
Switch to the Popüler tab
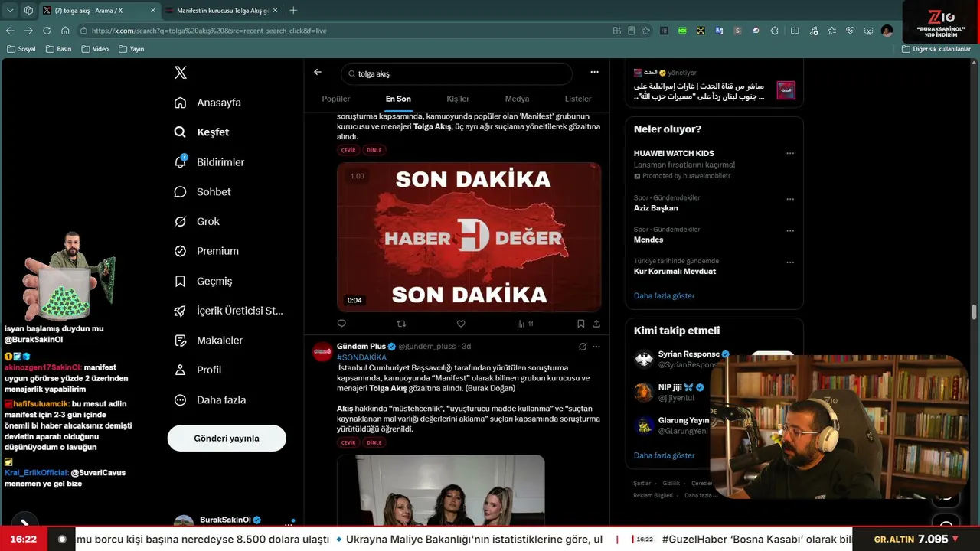[336, 99]
